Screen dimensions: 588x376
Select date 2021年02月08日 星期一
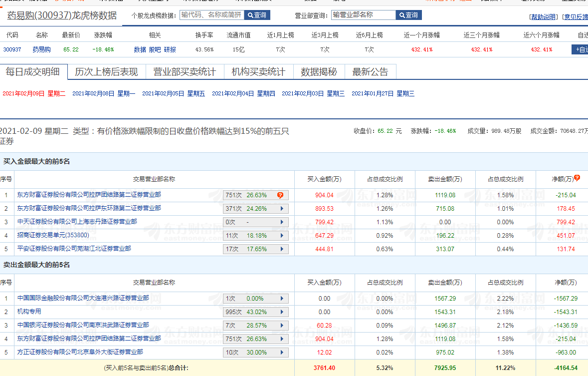(x=104, y=93)
